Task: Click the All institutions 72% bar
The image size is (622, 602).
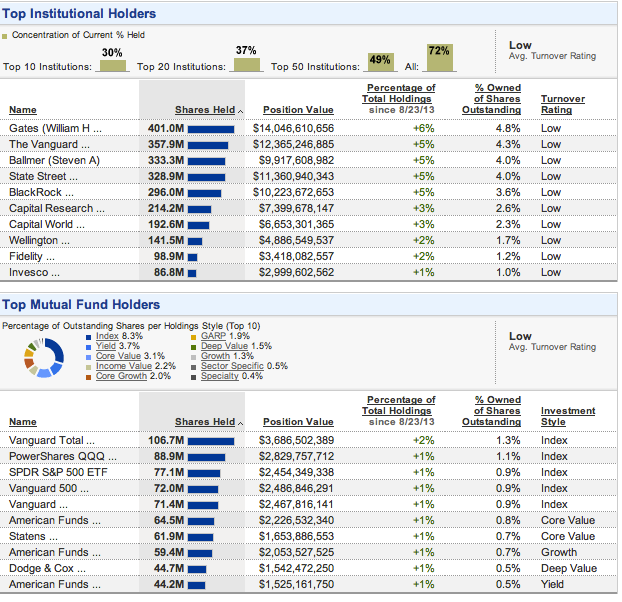Action: (x=440, y=58)
